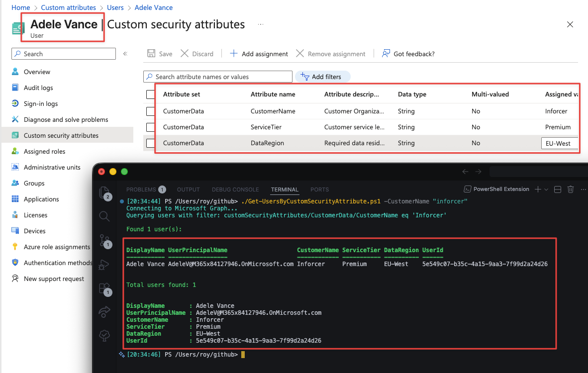Select the CustomerName row checkbox
Viewport: 588px width, 373px height.
coord(150,111)
